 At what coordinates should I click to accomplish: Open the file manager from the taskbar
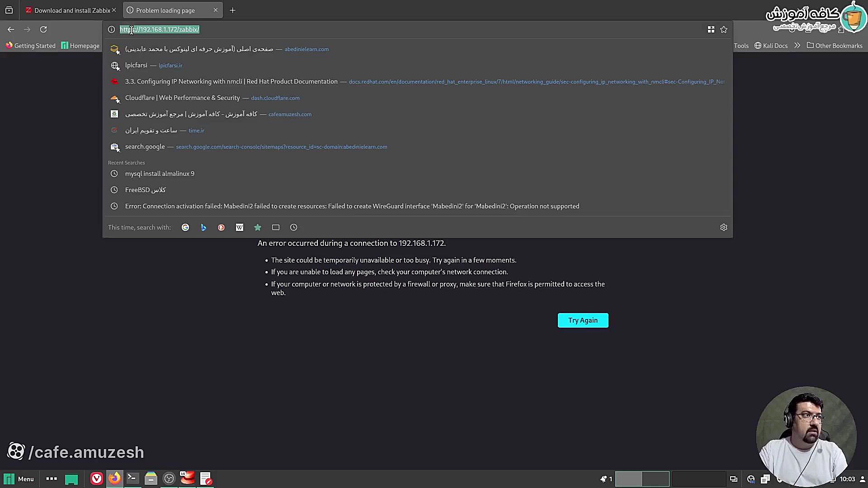pos(151,479)
